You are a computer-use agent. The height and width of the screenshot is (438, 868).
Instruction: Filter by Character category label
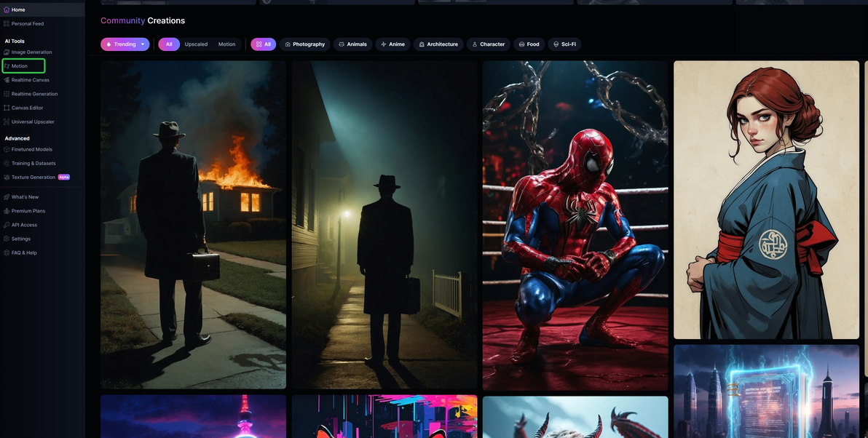[492, 44]
